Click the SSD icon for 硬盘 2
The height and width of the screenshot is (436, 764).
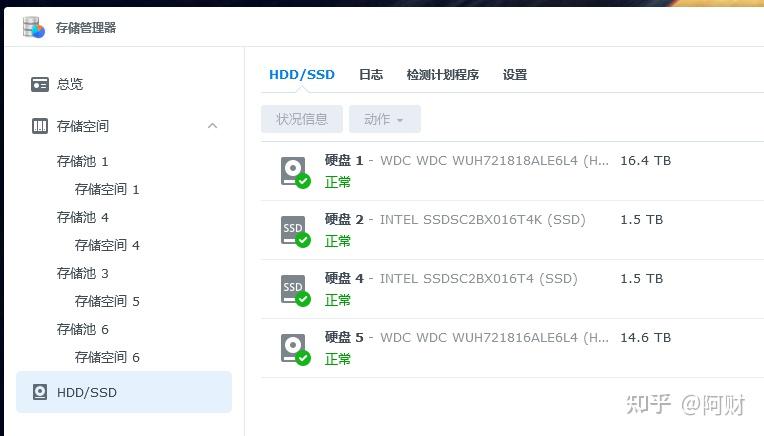[295, 231]
